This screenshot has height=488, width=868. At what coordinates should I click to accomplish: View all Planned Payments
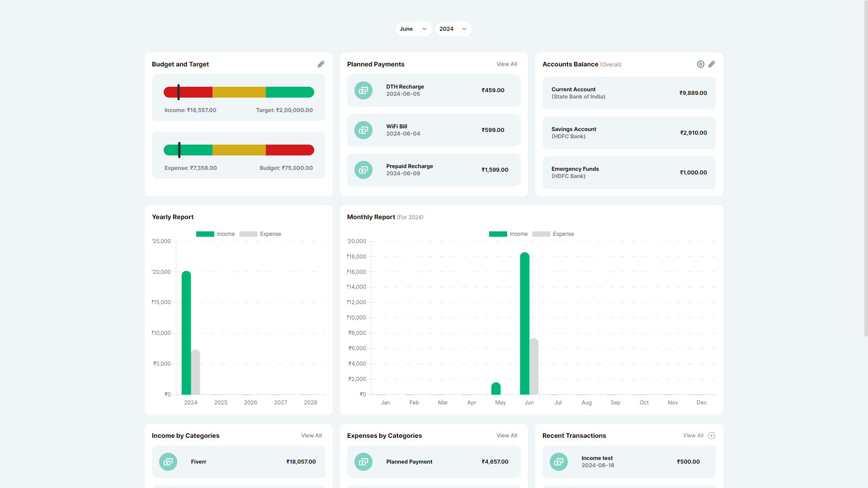[507, 64]
